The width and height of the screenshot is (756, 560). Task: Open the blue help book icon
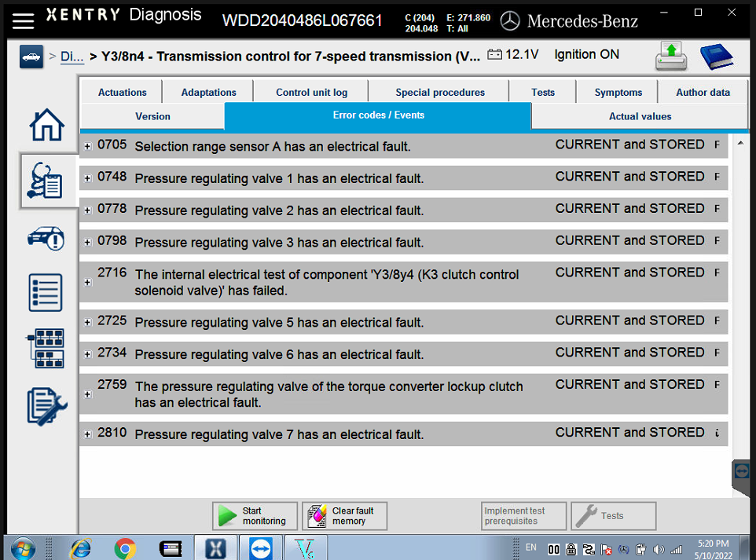(715, 57)
